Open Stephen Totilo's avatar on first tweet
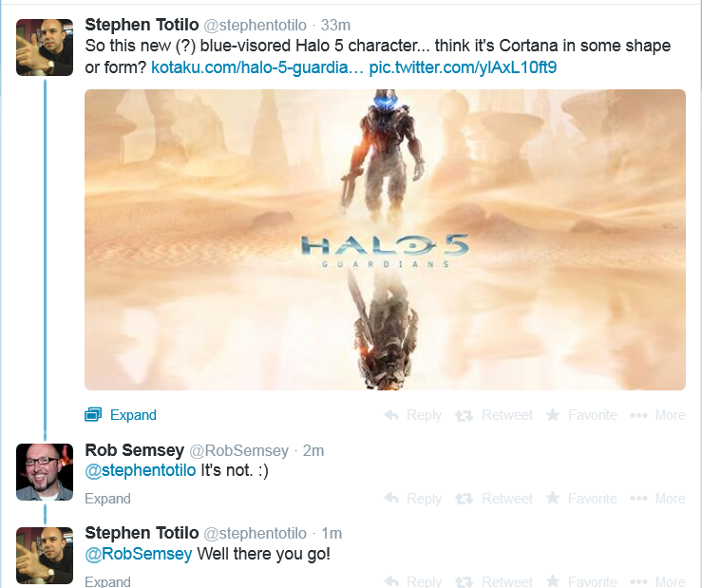Screen dimensions: 702x588 tap(45, 47)
